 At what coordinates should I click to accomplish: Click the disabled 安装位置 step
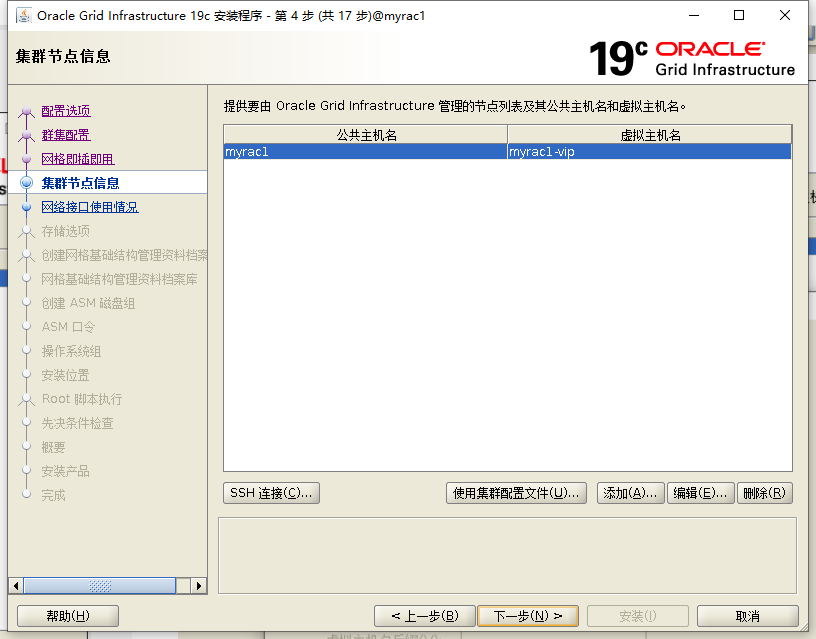(x=66, y=375)
